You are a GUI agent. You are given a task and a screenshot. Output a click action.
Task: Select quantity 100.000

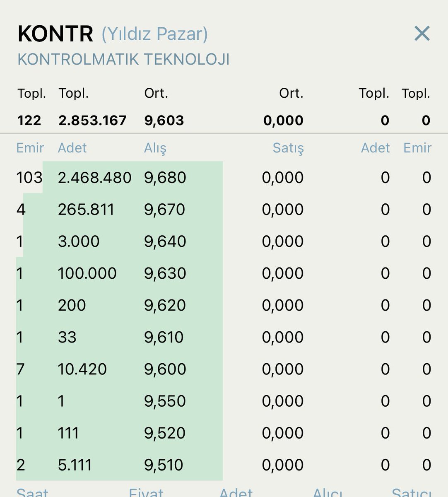pos(87,273)
